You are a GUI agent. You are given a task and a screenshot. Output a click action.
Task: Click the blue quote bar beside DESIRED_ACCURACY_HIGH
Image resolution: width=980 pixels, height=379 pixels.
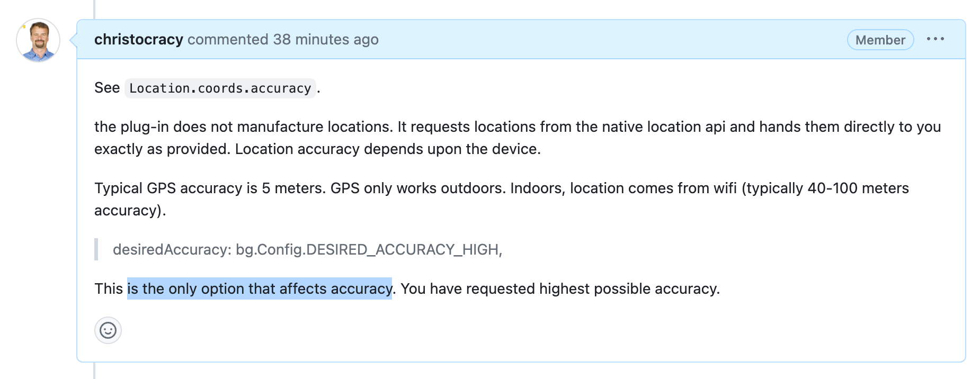tap(96, 249)
